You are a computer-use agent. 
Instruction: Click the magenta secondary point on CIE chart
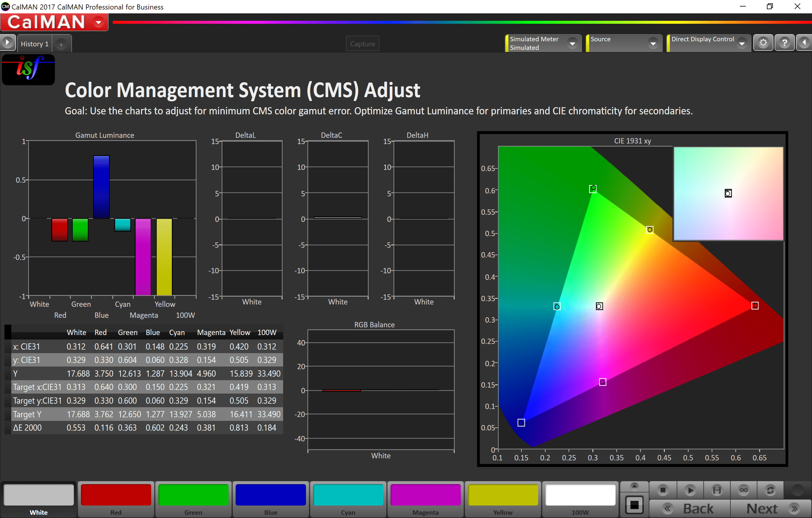602,382
